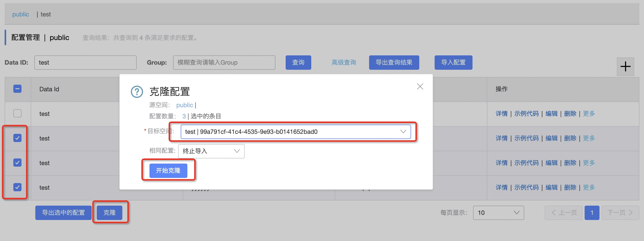Click 删除 in the third test row
Screen dimensions: 644x241
(570, 163)
